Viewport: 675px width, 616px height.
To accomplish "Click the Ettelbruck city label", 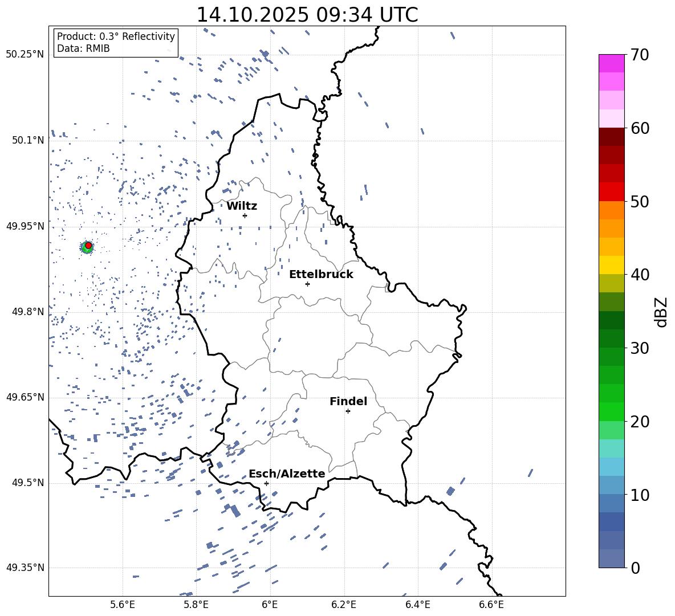I will coord(321,275).
